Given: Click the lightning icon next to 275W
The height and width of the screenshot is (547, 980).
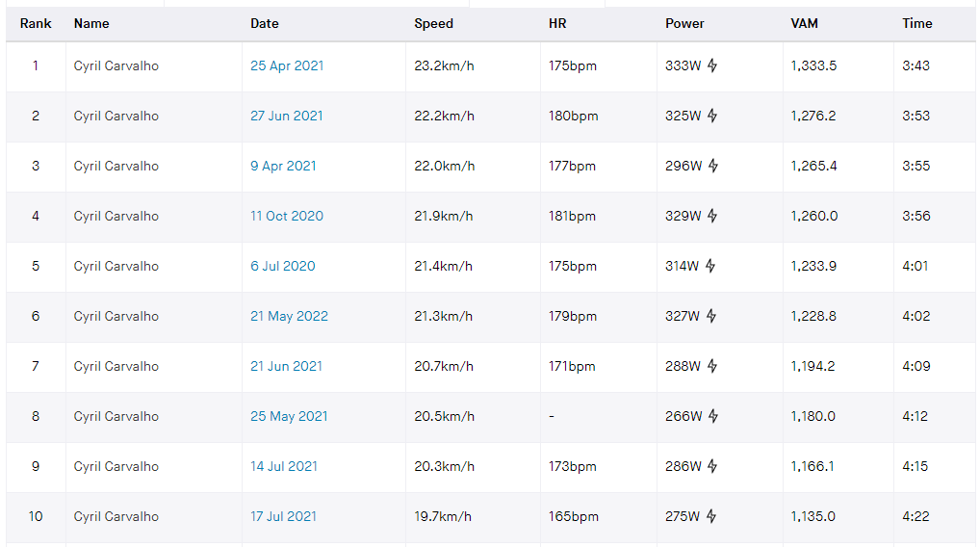Looking at the screenshot, I should coord(711,515).
